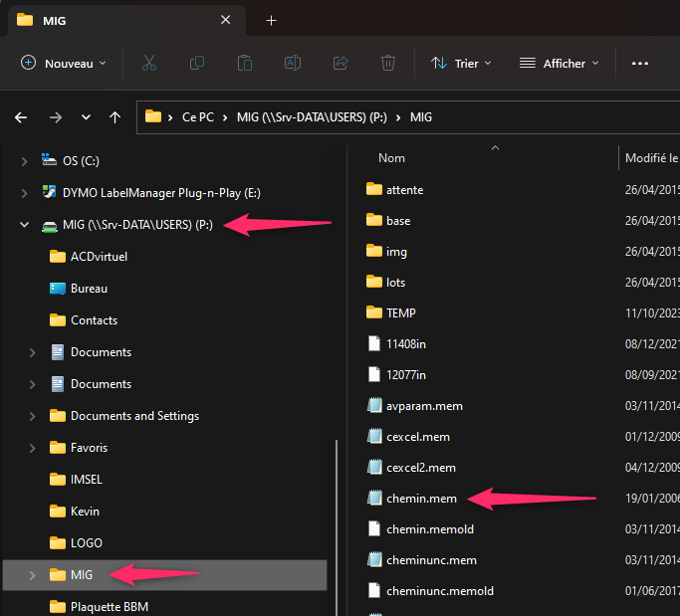
Task: Expand the Favoris folder in sidebar
Action: pyautogui.click(x=33, y=448)
